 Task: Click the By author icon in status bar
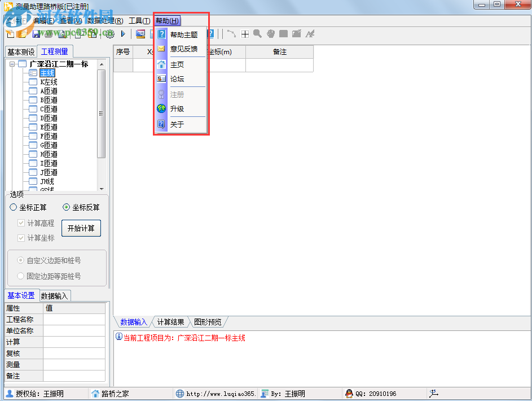click(x=264, y=394)
